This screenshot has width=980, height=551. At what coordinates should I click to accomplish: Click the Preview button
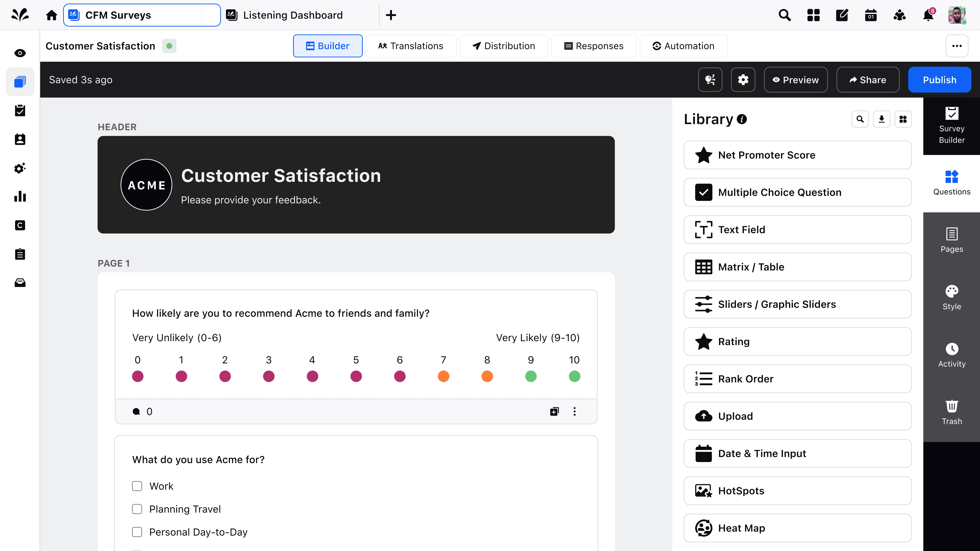coord(795,80)
